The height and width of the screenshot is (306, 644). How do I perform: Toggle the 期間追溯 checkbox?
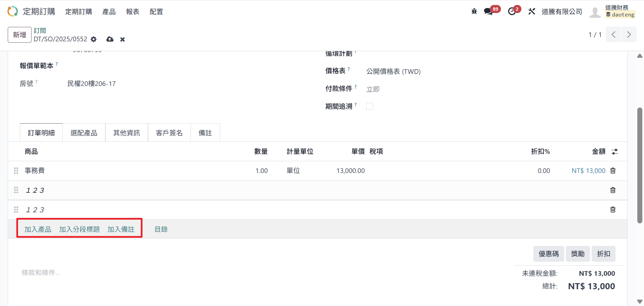370,106
